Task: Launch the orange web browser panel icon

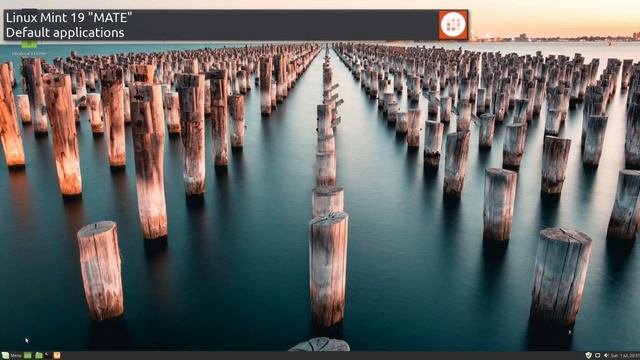Action: 57,356
